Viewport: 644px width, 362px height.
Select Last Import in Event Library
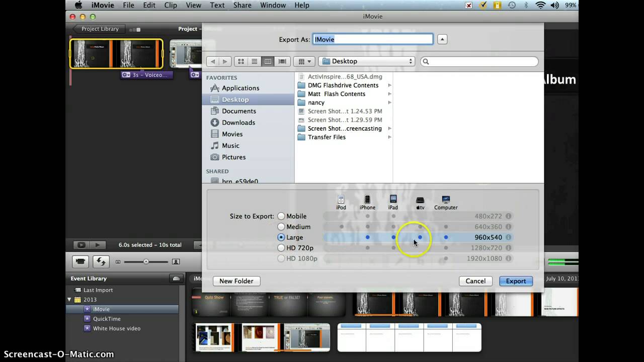[x=98, y=290]
